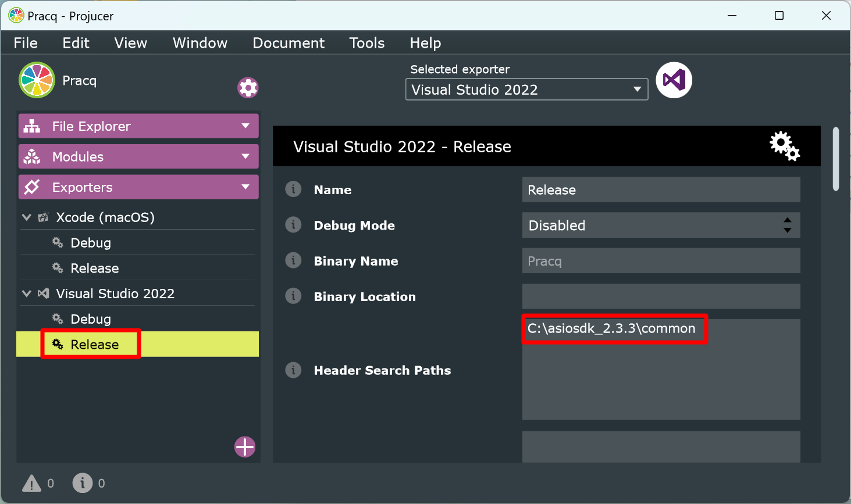Collapse the Visual Studio 2022 tree node

click(26, 294)
